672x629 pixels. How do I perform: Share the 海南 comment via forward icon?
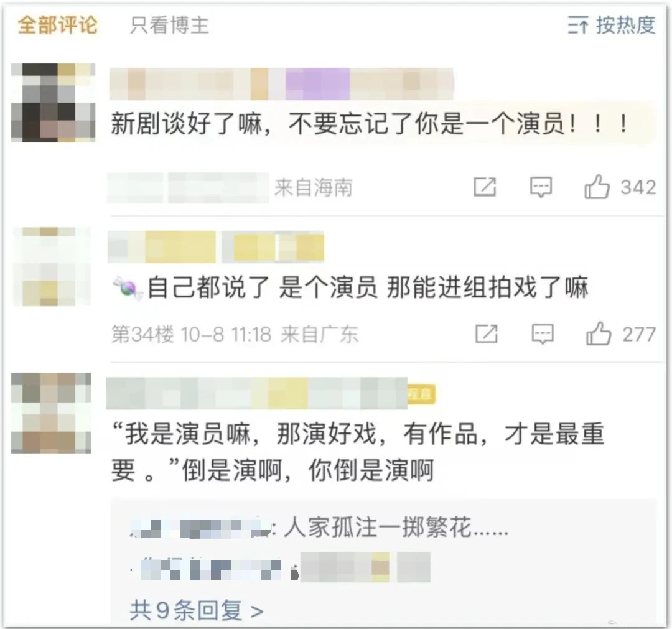click(x=485, y=187)
